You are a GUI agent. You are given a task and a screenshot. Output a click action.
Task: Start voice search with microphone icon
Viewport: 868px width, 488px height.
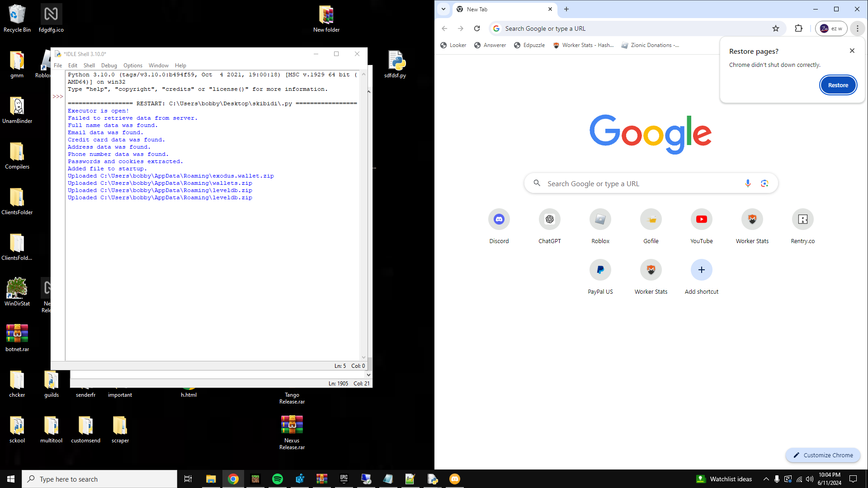[x=748, y=183]
